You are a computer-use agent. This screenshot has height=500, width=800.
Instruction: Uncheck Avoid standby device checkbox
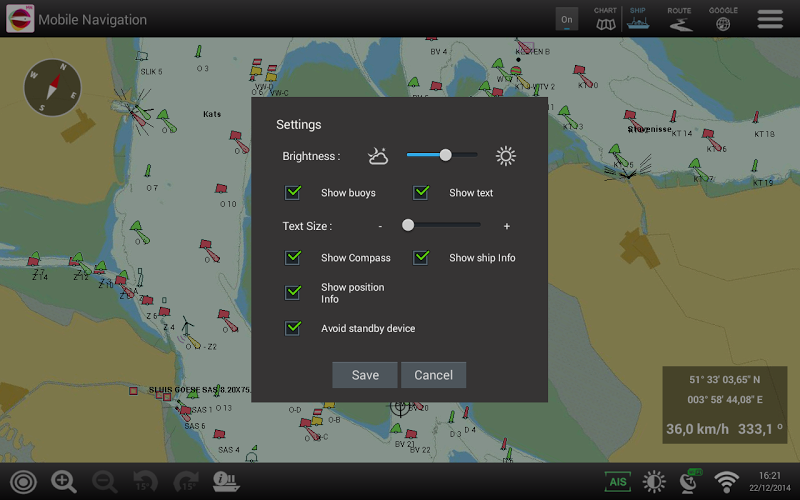(293, 328)
